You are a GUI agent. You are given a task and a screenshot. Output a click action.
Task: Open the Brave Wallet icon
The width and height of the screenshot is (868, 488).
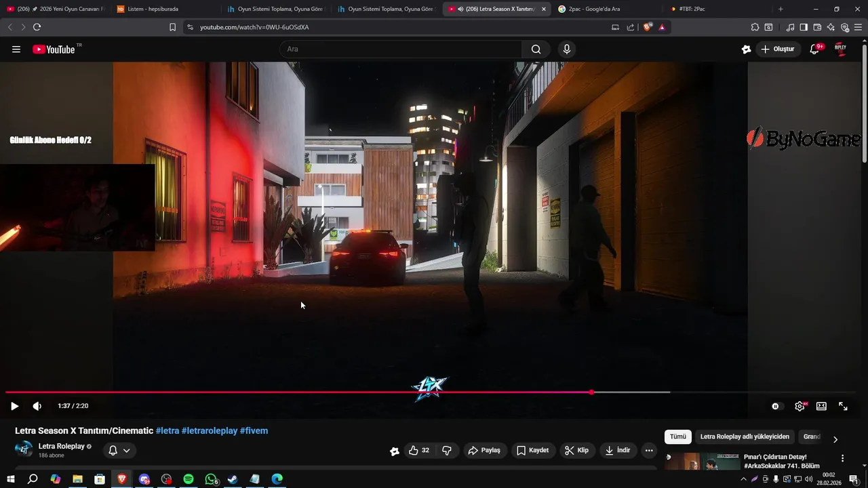point(817,27)
